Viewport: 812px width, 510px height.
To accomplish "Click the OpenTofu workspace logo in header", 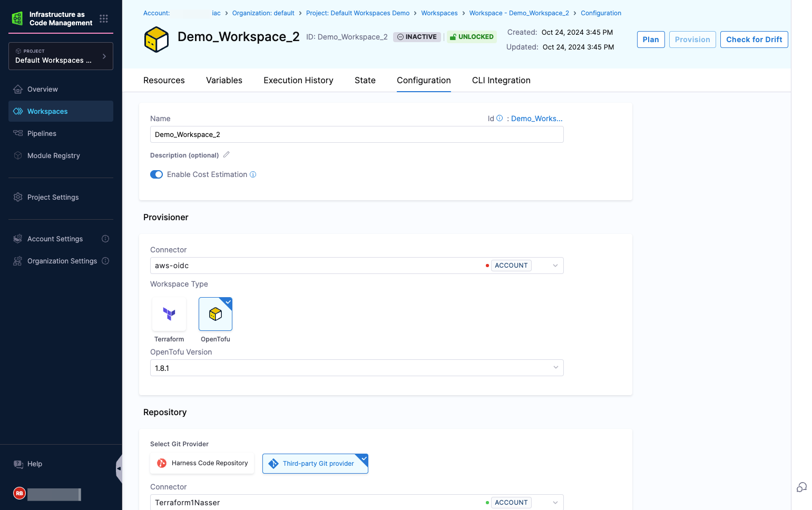I will (156, 40).
